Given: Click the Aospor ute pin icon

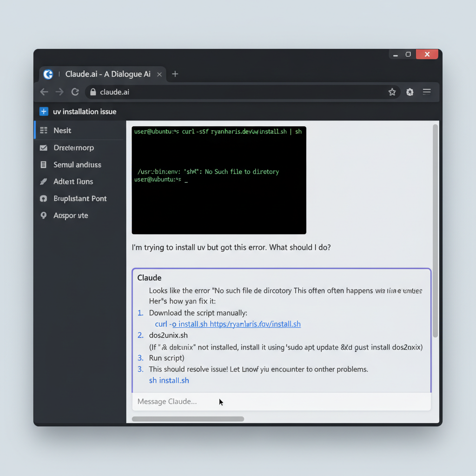Looking at the screenshot, I should pyautogui.click(x=43, y=215).
